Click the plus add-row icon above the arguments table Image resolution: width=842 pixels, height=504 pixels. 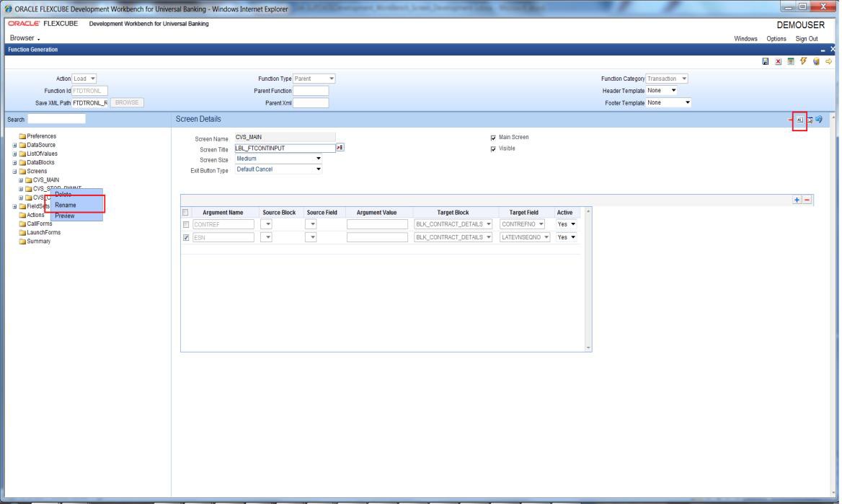(x=797, y=200)
